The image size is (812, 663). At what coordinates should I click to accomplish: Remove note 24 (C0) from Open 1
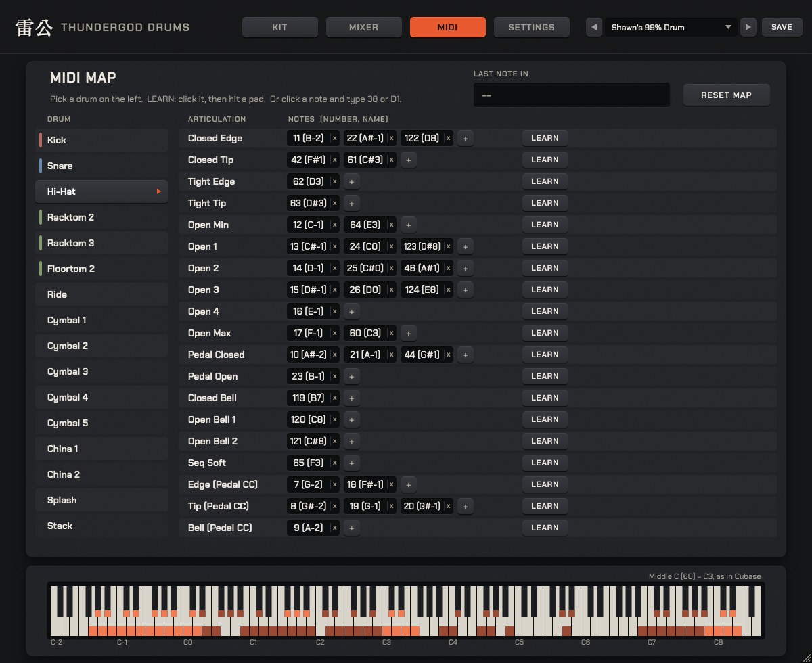point(391,246)
